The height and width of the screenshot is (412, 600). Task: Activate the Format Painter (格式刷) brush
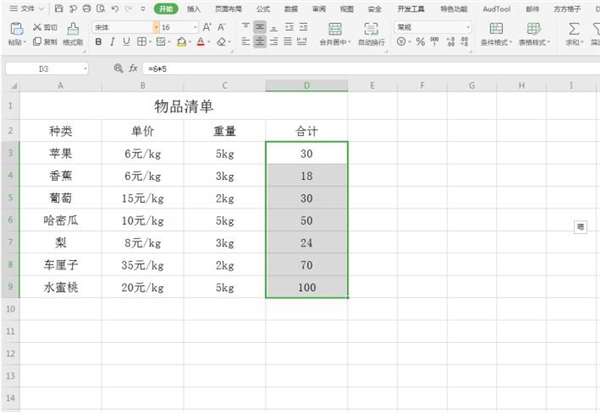click(x=73, y=29)
